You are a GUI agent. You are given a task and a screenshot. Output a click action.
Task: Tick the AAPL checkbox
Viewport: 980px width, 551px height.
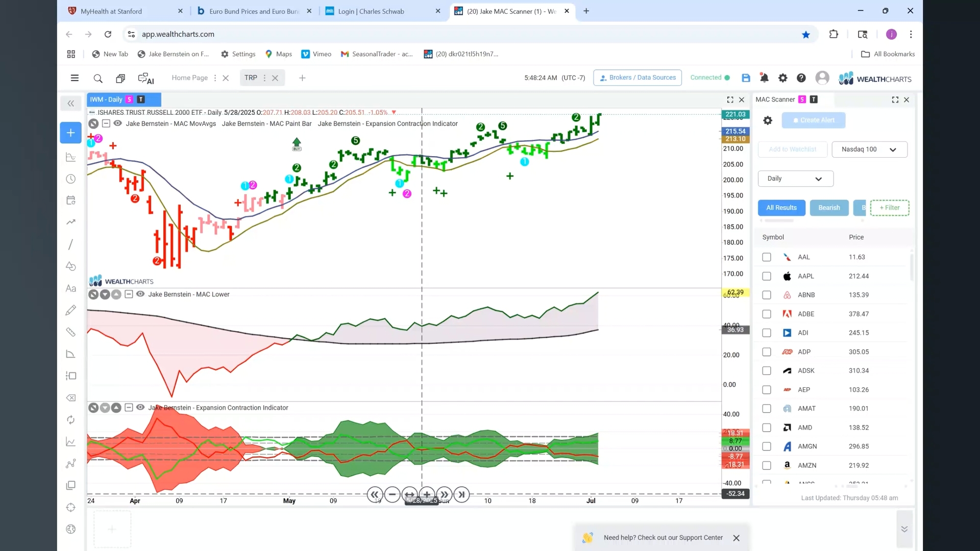[767, 276]
